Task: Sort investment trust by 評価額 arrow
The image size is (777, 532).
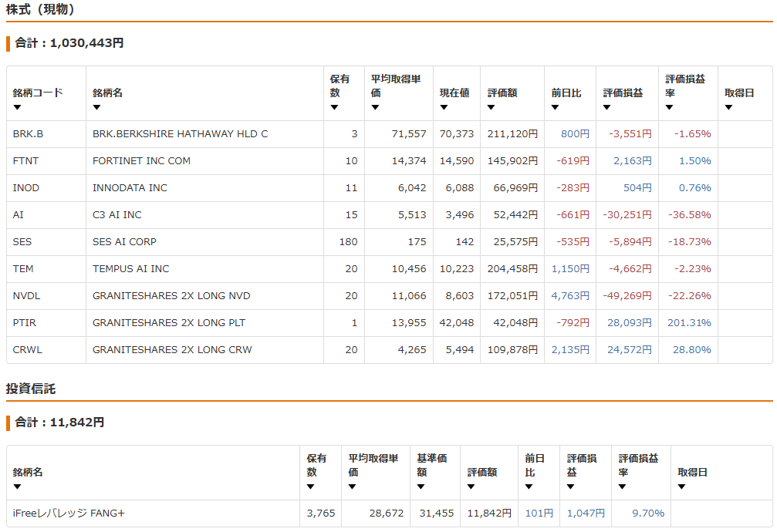Action: pyautogui.click(x=471, y=487)
